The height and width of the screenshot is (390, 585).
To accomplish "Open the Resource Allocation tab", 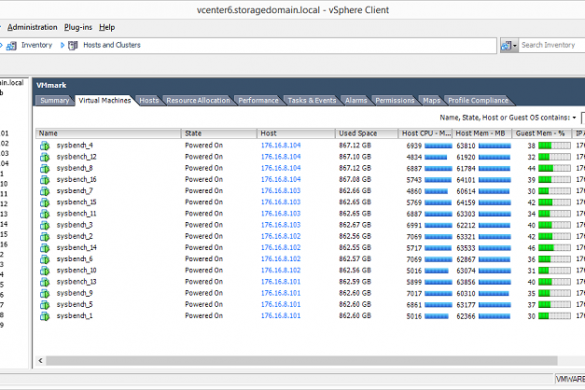I will [x=198, y=100].
